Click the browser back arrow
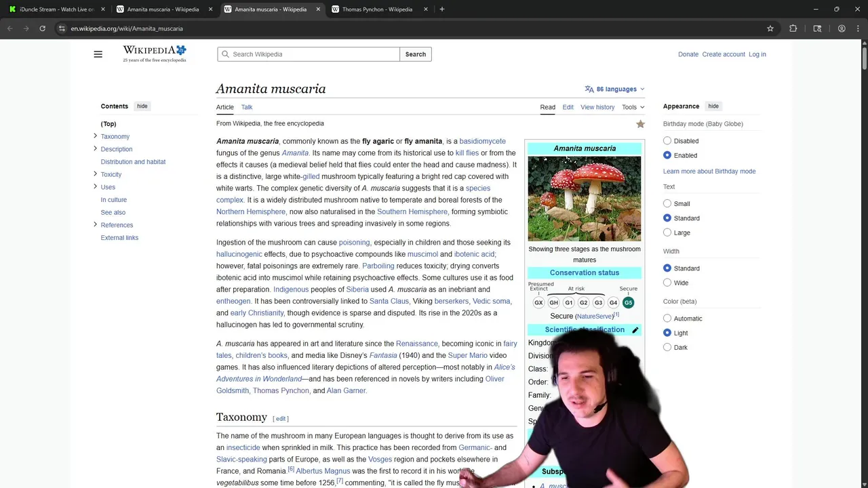This screenshot has width=868, height=488. [x=9, y=28]
